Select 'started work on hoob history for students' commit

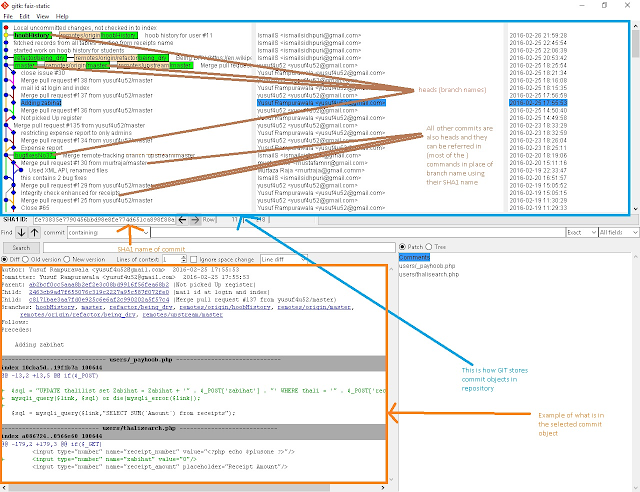pyautogui.click(x=69, y=50)
